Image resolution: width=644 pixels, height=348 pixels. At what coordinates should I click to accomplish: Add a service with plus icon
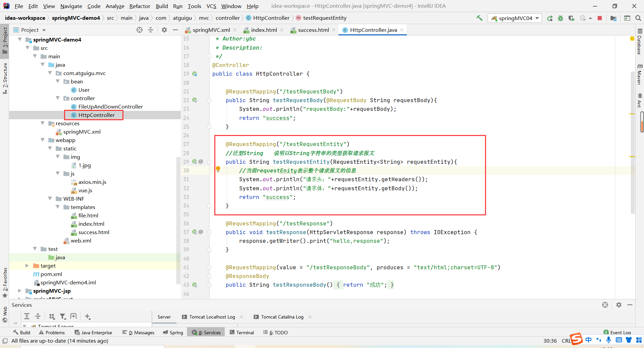pyautogui.click(x=88, y=316)
